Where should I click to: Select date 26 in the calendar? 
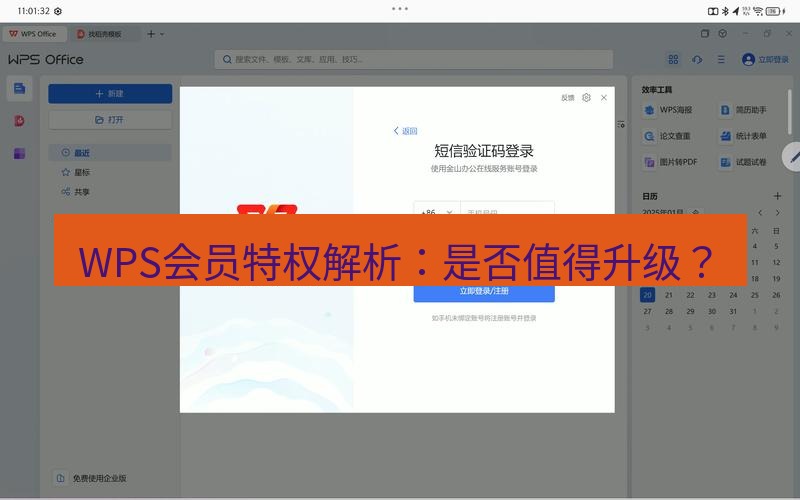pyautogui.click(x=776, y=295)
